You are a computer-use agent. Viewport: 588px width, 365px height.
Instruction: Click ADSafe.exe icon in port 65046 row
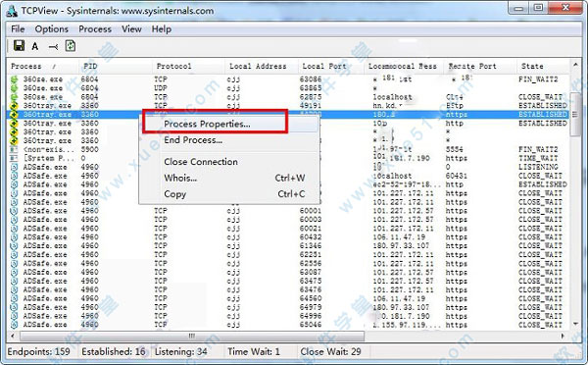(x=14, y=325)
